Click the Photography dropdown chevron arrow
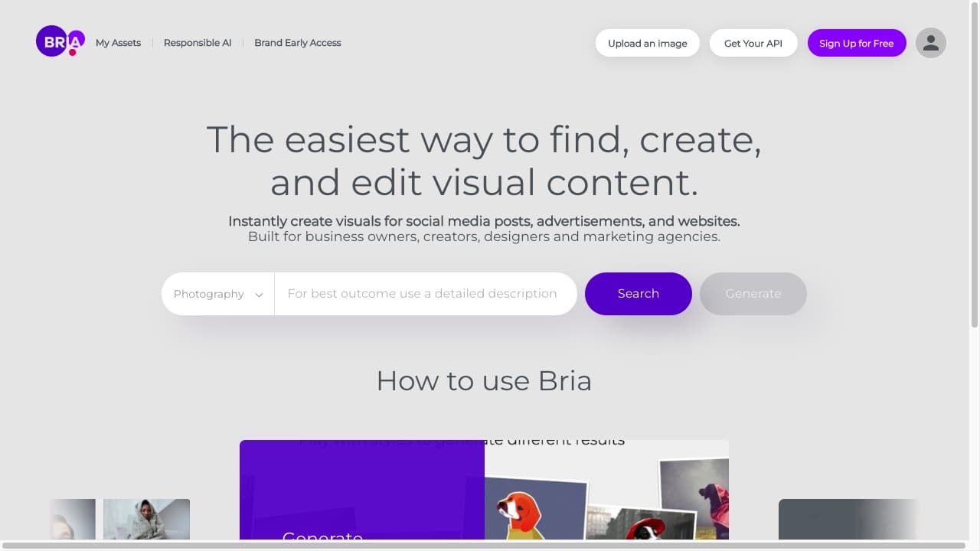This screenshot has height=551, width=980. 259,295
